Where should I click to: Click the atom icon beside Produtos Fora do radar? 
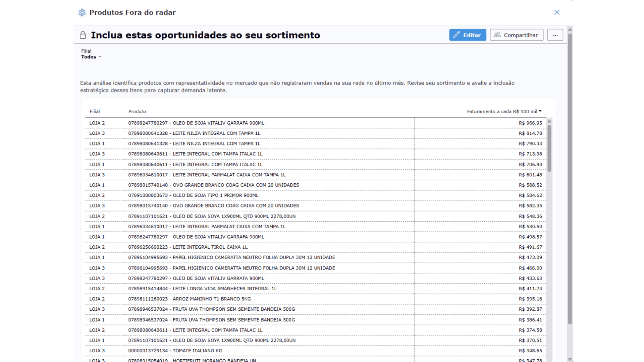[82, 12]
